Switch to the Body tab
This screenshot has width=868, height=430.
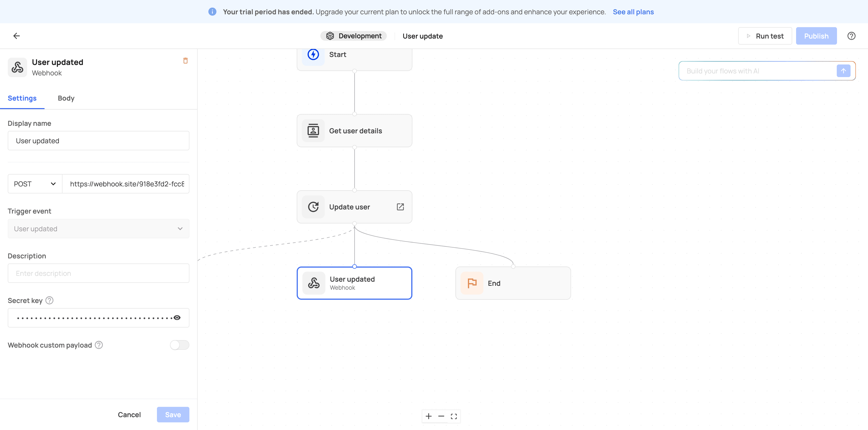pos(66,98)
